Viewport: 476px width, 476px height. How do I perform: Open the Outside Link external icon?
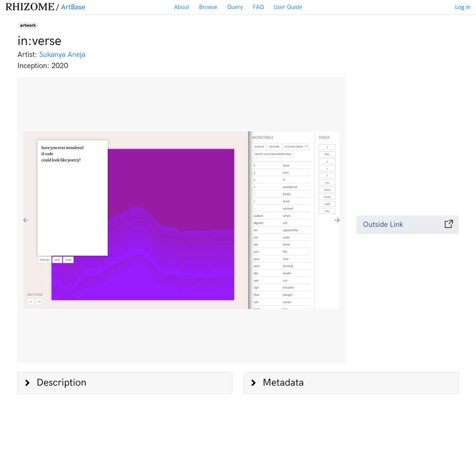[449, 224]
